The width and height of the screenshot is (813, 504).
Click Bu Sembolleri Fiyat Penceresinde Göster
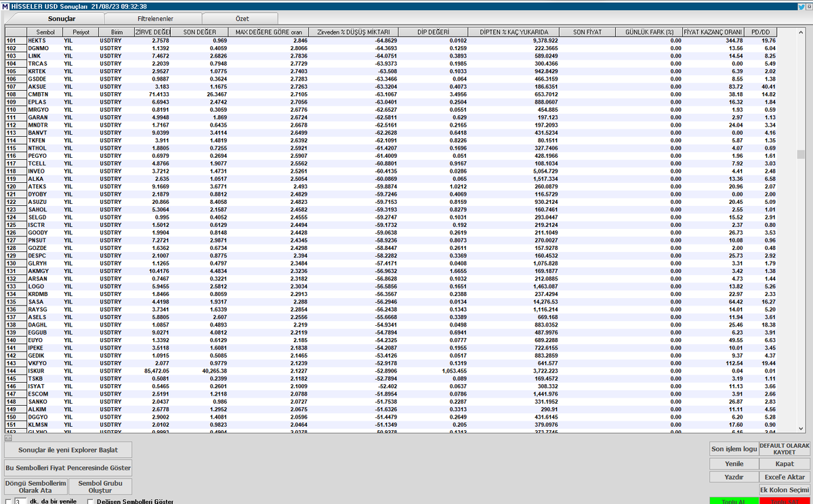pyautogui.click(x=68, y=467)
